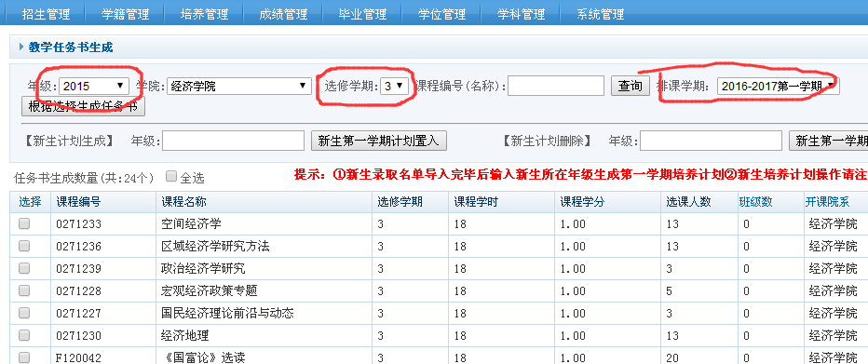
Task: Click the 选修学期 column header
Action: pyautogui.click(x=400, y=202)
